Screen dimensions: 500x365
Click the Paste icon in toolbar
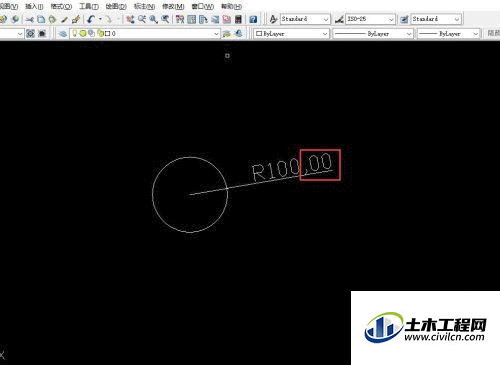tap(52, 19)
